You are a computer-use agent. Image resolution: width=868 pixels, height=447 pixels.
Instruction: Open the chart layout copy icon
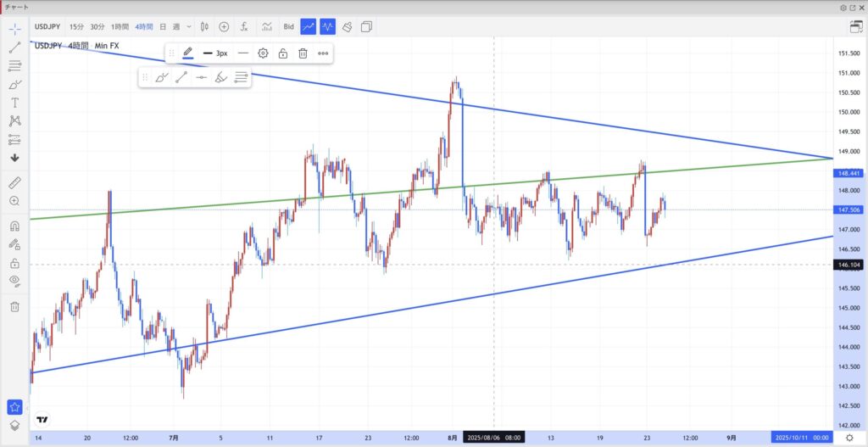(x=366, y=26)
